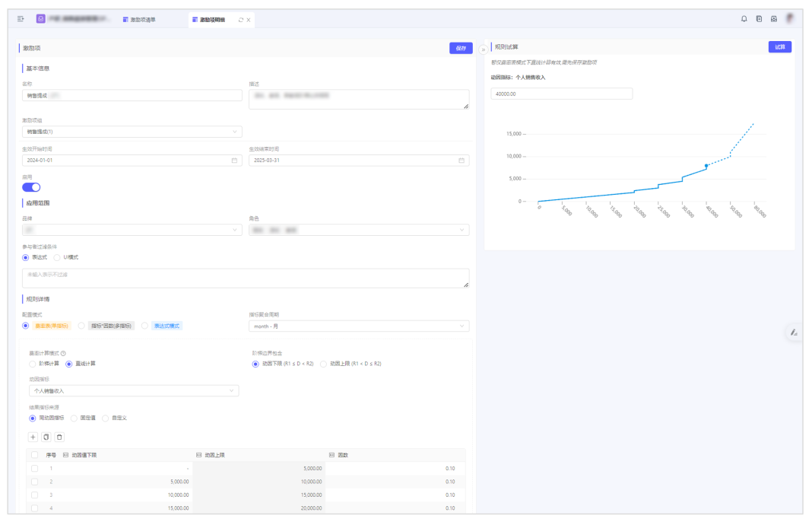Image resolution: width=812 pixels, height=522 pixels.
Task: Click the 试算 button
Action: pos(779,47)
